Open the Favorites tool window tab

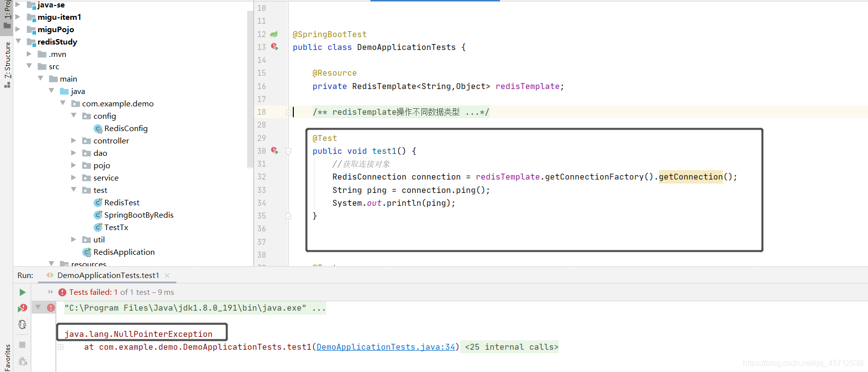7,357
